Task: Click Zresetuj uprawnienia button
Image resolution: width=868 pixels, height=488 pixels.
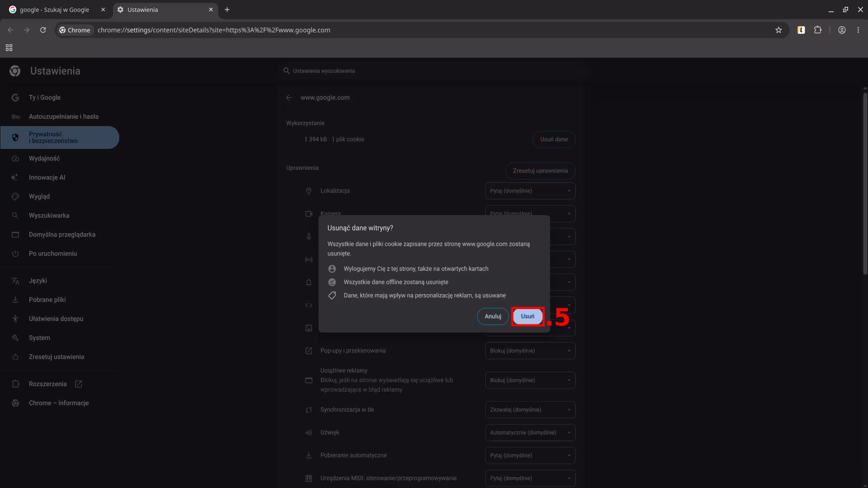Action: 540,171
